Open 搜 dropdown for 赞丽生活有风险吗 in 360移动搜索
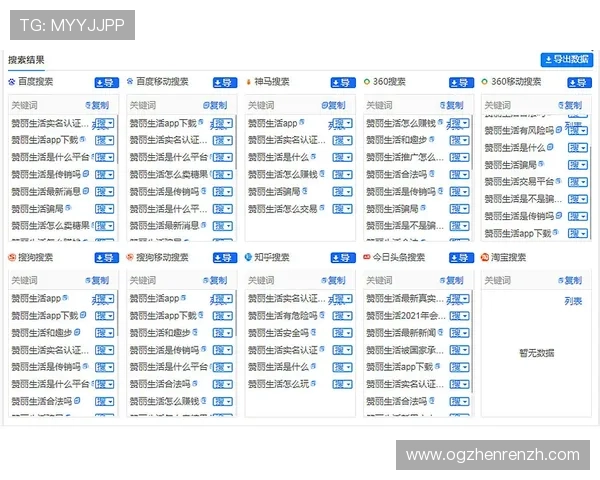600x480 pixels. pos(578,131)
